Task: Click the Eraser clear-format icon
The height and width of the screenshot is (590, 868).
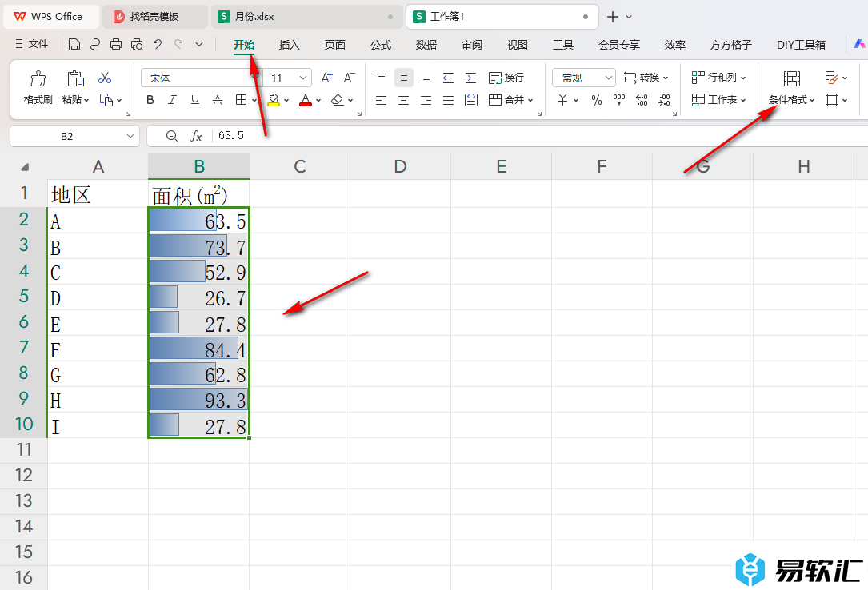Action: coord(337,100)
